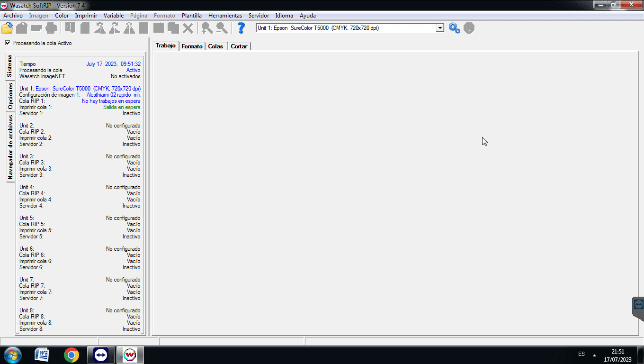Open the Opciones vertical side tab
Screen dimensions: 644x364
tap(10, 96)
